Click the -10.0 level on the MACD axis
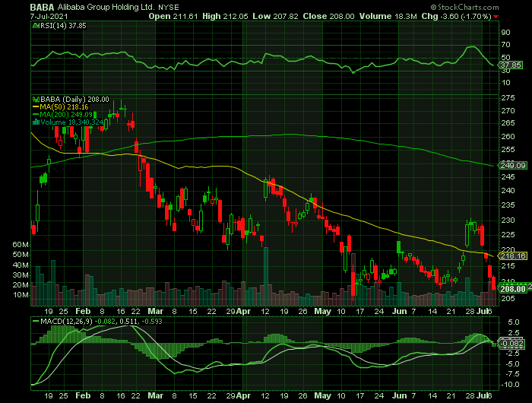Viewport: 532px width, 403px height. pyautogui.click(x=511, y=385)
